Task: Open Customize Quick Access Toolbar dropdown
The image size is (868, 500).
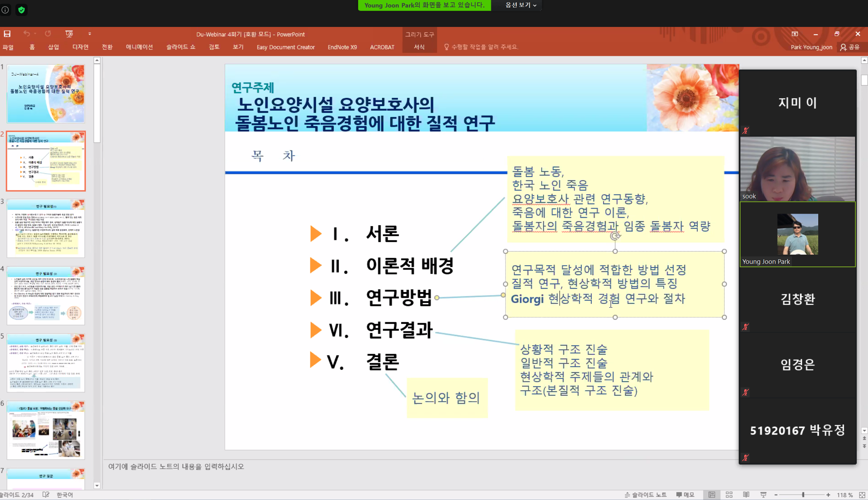Action: click(90, 34)
